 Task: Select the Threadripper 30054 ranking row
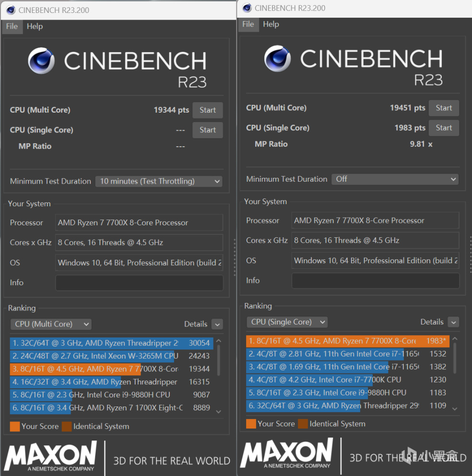pos(111,343)
